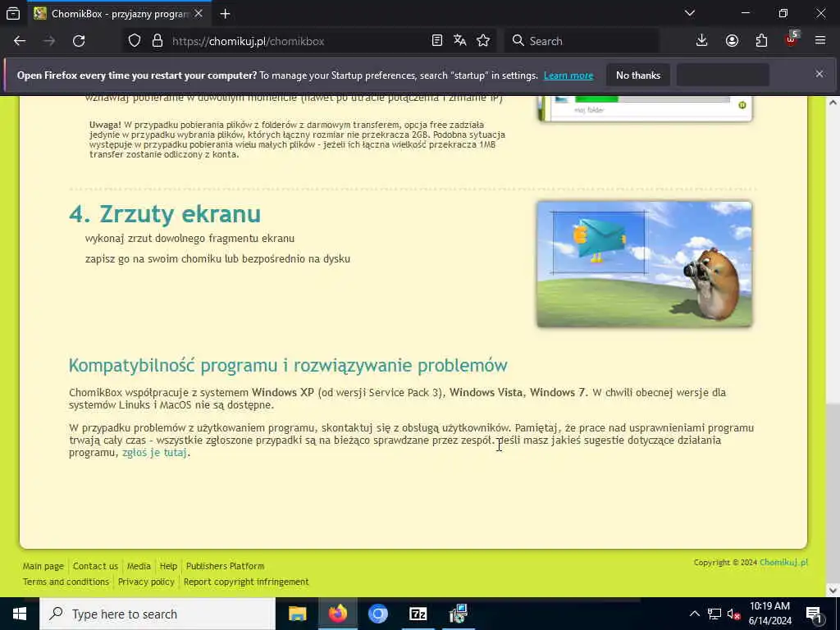Open 7-Zip from the taskbar

tap(418, 614)
